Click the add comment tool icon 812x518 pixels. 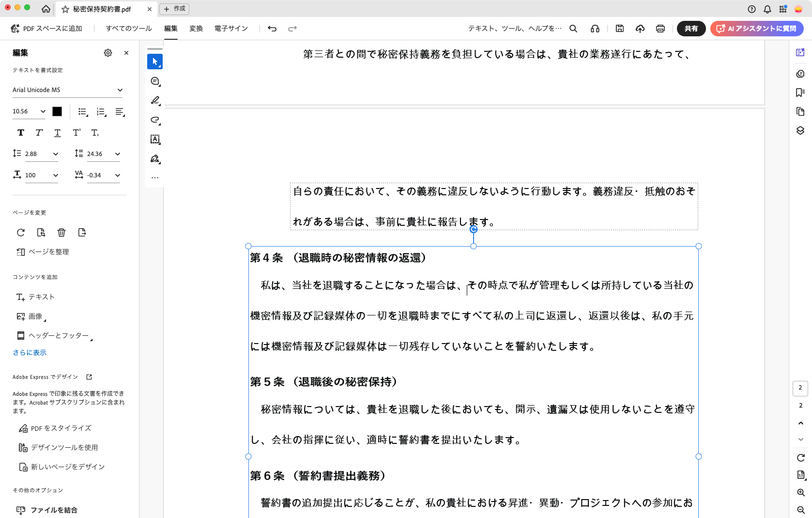pyautogui.click(x=155, y=81)
